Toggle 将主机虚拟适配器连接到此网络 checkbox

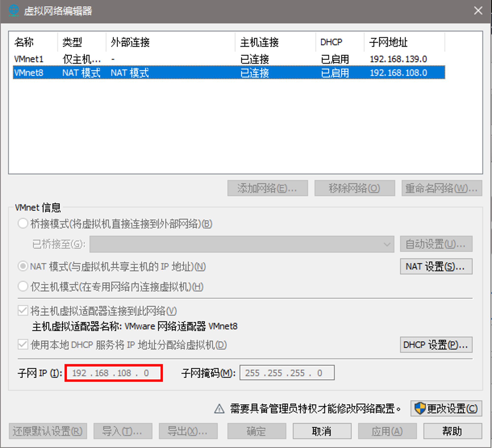pyautogui.click(x=23, y=311)
